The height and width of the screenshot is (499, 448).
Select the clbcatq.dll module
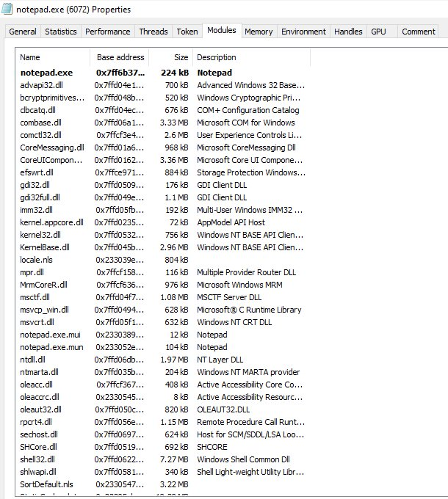tap(163, 110)
